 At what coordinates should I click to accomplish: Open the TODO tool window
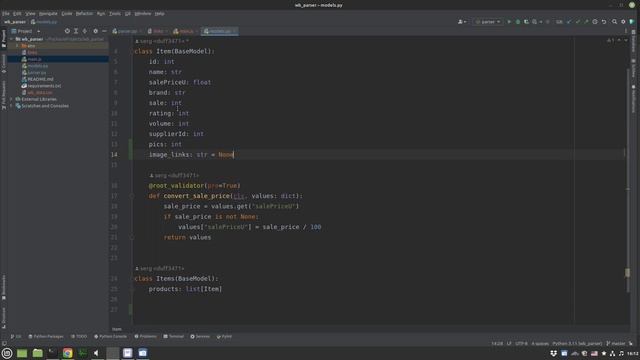click(79, 336)
